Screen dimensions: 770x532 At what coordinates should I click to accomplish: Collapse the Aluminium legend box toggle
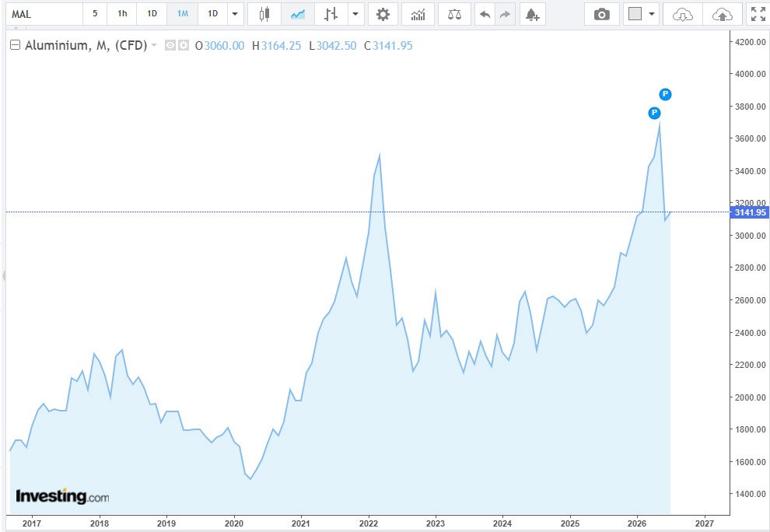pyautogui.click(x=16, y=45)
